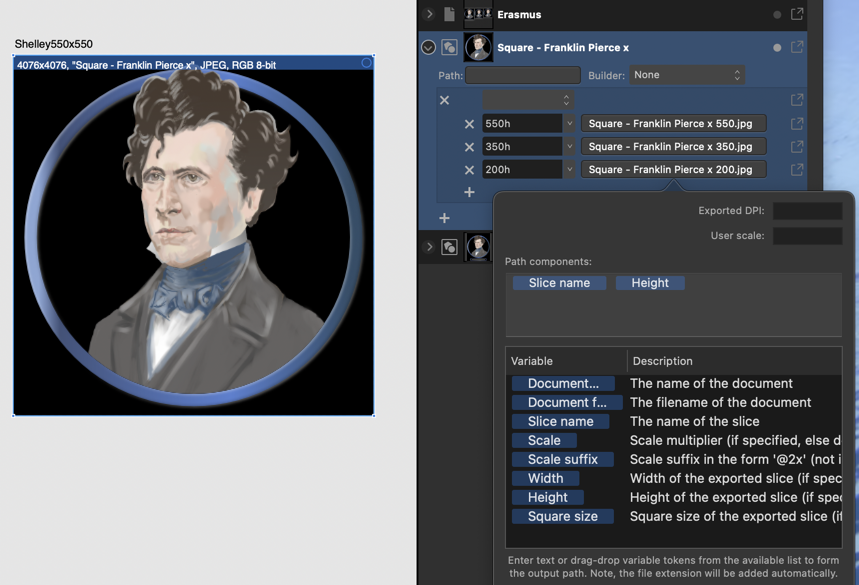Open the empty export format dropdown
Screen dimensions: 859x585
coord(528,100)
